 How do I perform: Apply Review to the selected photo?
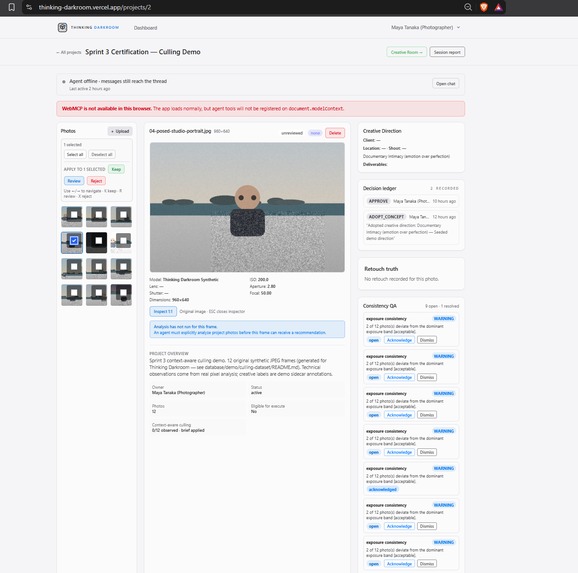(74, 181)
